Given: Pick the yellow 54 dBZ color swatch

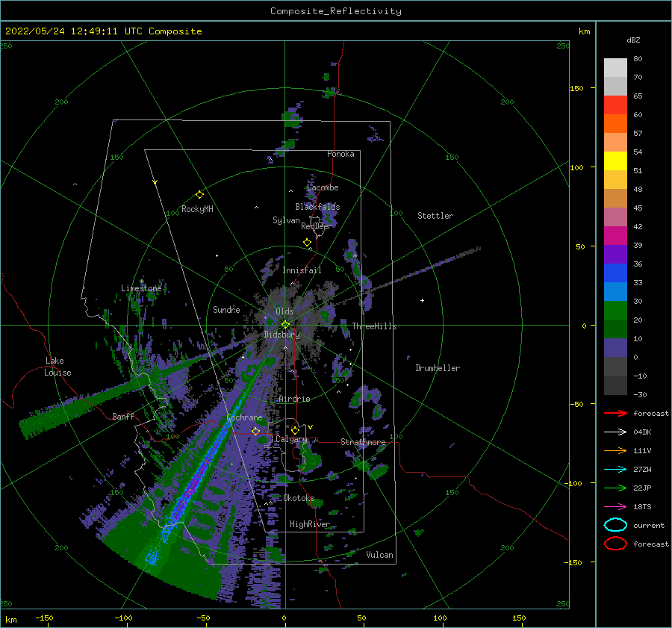Looking at the screenshot, I should point(615,161).
